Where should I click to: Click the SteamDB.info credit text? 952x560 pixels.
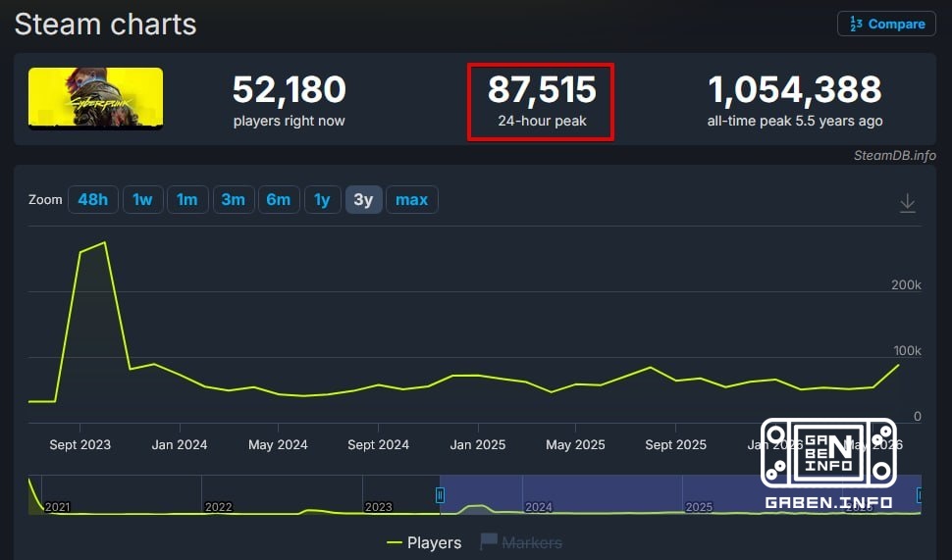tap(894, 155)
